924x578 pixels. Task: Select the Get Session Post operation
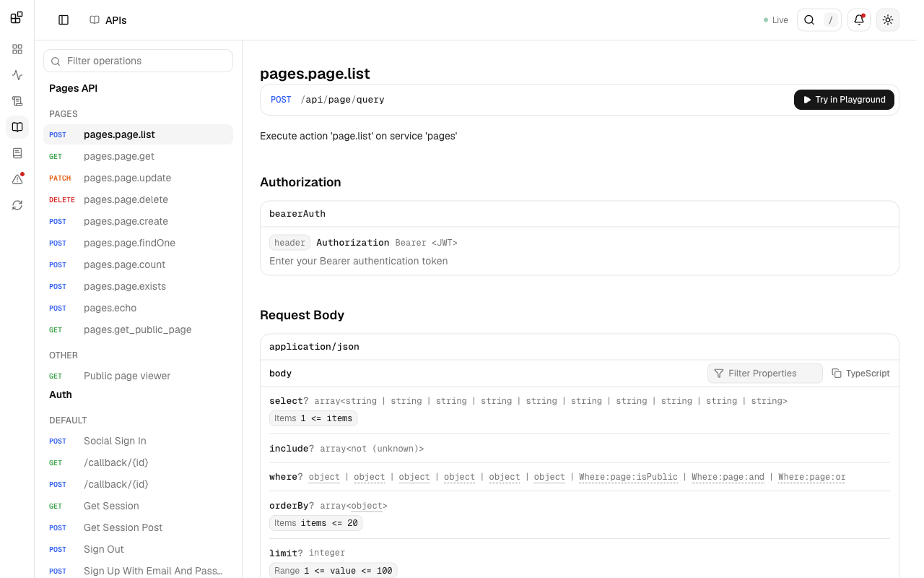(x=139, y=527)
